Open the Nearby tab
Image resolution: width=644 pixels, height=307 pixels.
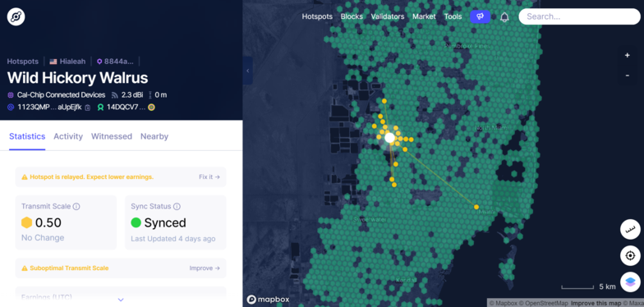click(x=154, y=136)
